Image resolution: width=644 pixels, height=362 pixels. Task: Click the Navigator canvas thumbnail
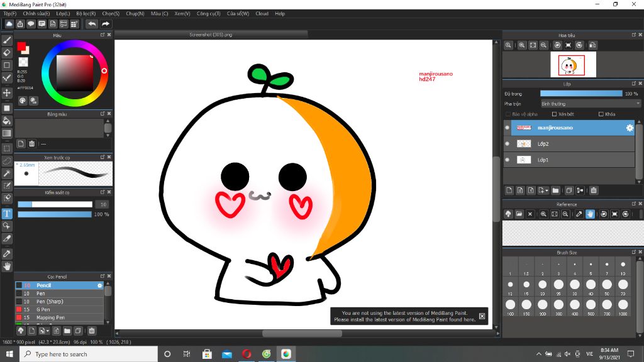click(x=573, y=65)
